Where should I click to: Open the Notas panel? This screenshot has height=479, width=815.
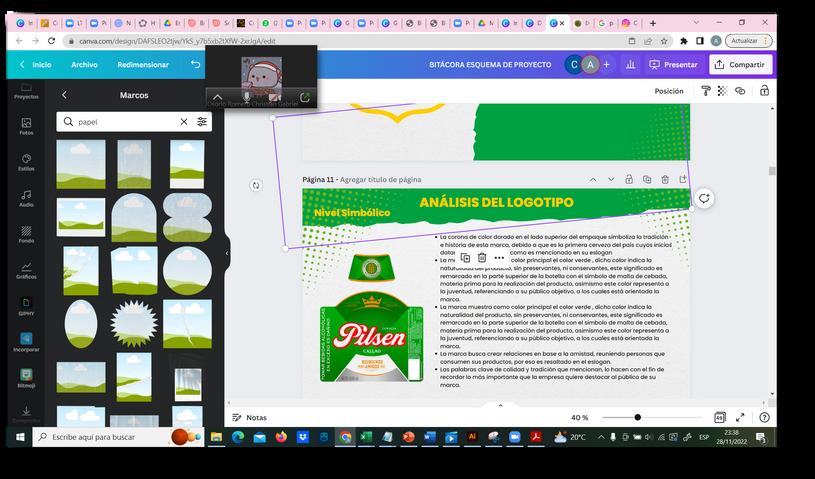coord(249,417)
